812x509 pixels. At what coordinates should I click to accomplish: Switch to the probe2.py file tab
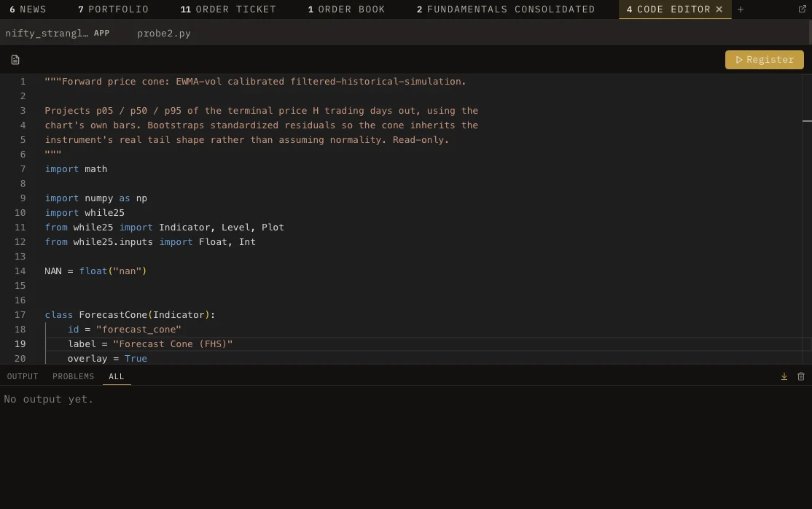(164, 33)
